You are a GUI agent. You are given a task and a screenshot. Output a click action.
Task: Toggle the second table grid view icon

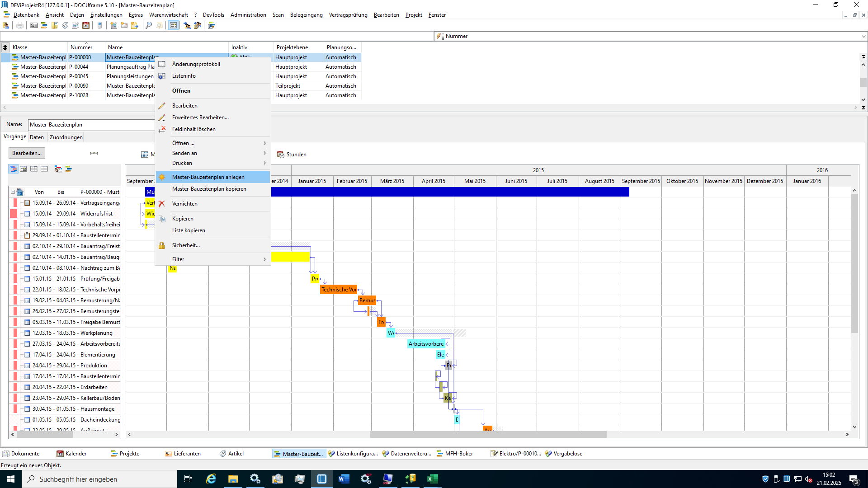pos(44,169)
